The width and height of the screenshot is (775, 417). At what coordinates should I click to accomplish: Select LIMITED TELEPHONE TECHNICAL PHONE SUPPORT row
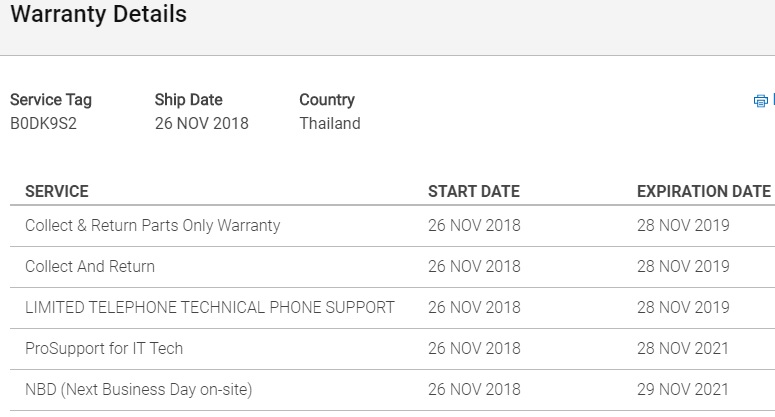392,308
